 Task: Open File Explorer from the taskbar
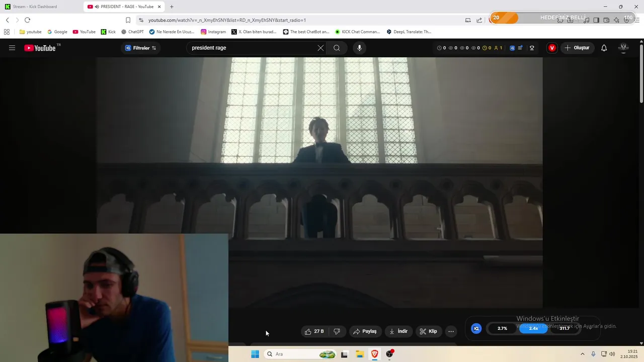360,354
